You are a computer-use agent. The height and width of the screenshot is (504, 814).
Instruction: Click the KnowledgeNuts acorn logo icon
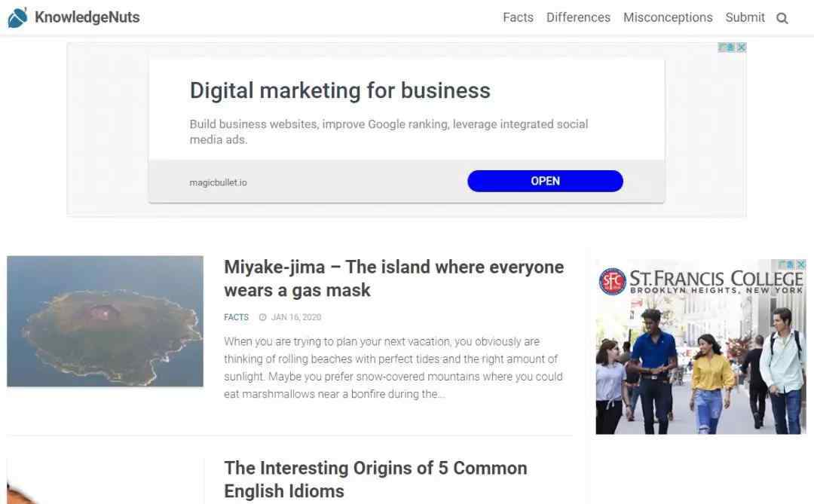17,17
